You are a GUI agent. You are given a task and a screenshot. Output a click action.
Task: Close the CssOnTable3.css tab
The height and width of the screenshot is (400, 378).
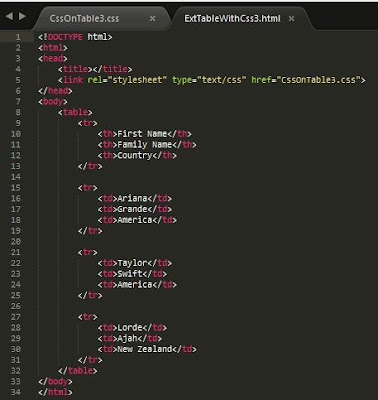tap(152, 19)
